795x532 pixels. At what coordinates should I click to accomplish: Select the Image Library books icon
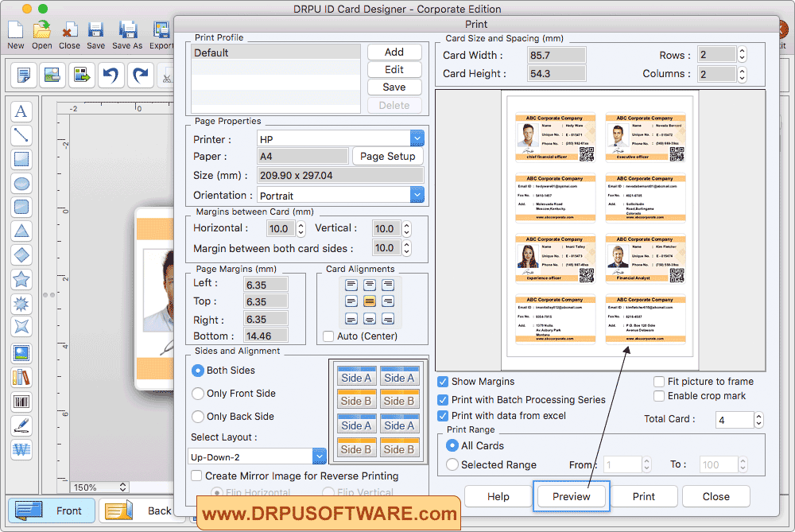(21, 377)
